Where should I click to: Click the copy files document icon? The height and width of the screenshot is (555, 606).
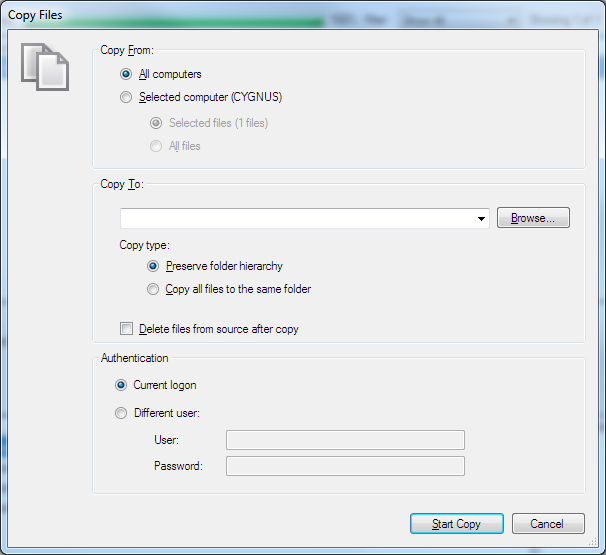click(x=45, y=67)
